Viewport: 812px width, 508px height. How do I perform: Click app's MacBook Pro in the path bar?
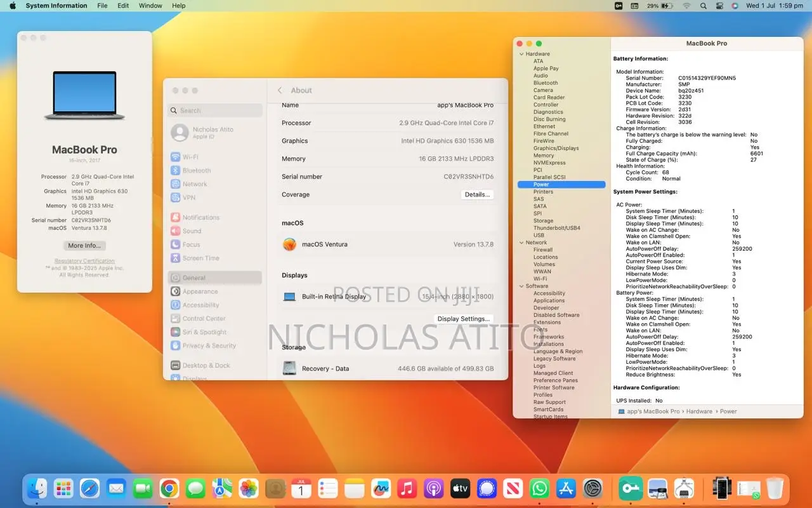[653, 411]
